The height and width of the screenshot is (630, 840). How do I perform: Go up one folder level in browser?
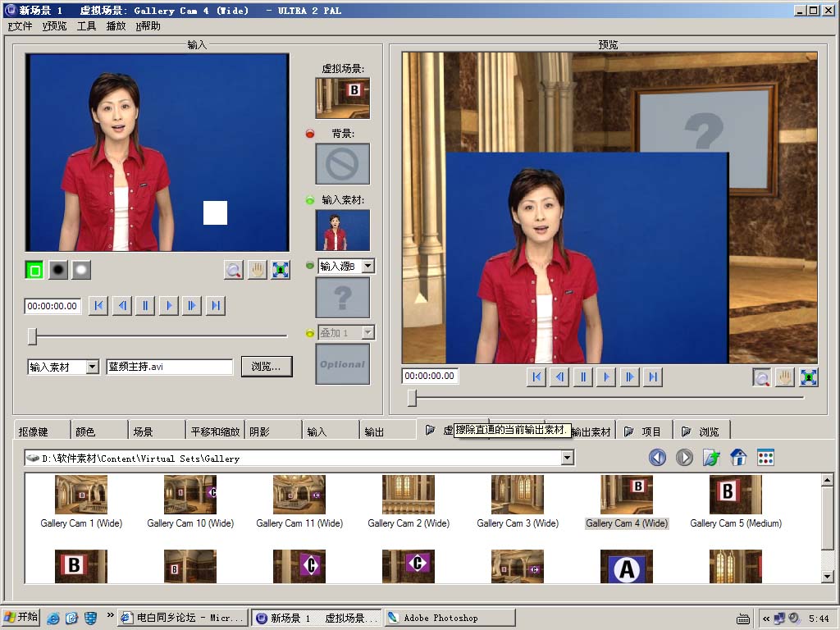tap(711, 458)
